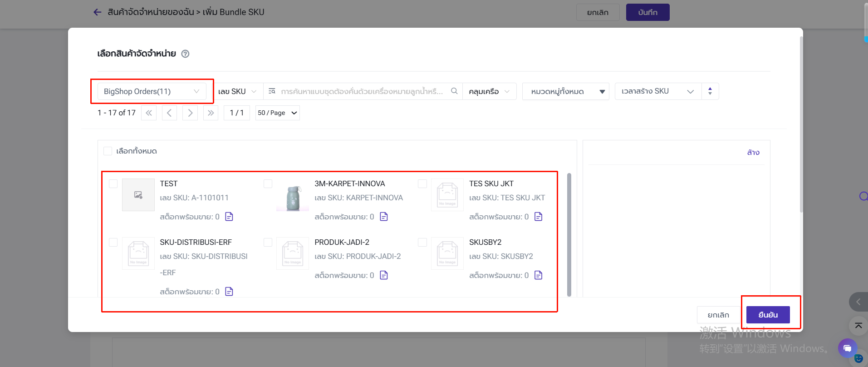Open the SKU number search type selector
The width and height of the screenshot is (868, 367).
point(237,91)
